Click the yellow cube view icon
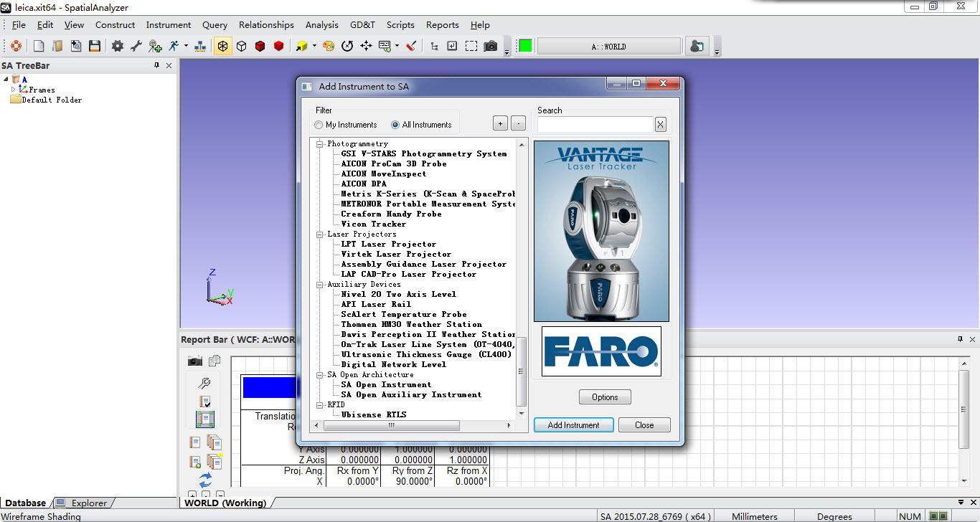 tap(301, 46)
